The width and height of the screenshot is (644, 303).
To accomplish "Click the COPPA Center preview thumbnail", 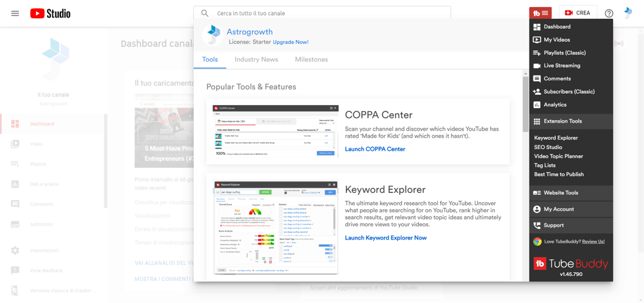I will click(275, 131).
